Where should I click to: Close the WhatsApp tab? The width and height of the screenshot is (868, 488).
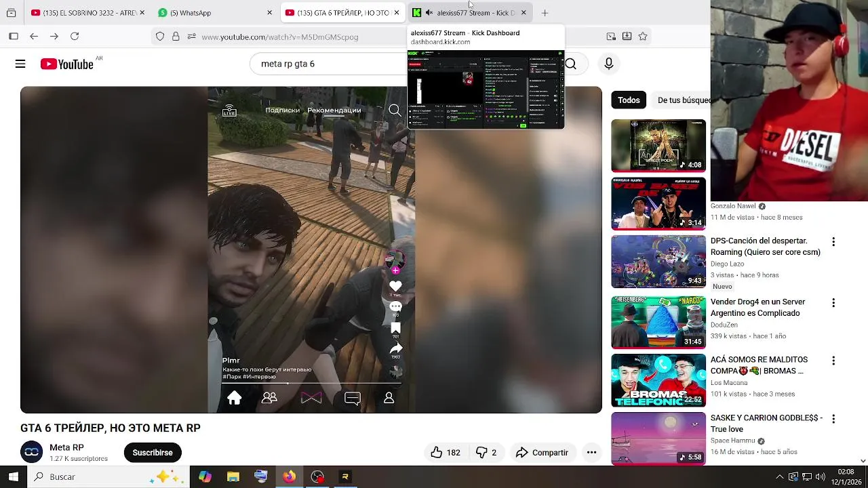269,13
